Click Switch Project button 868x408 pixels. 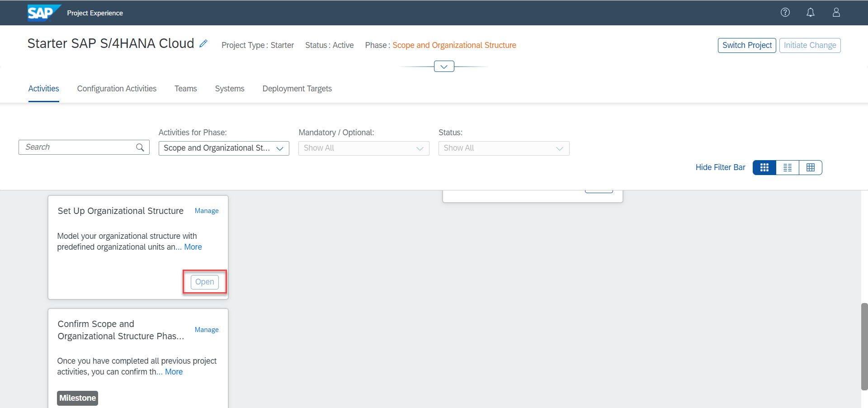point(747,45)
